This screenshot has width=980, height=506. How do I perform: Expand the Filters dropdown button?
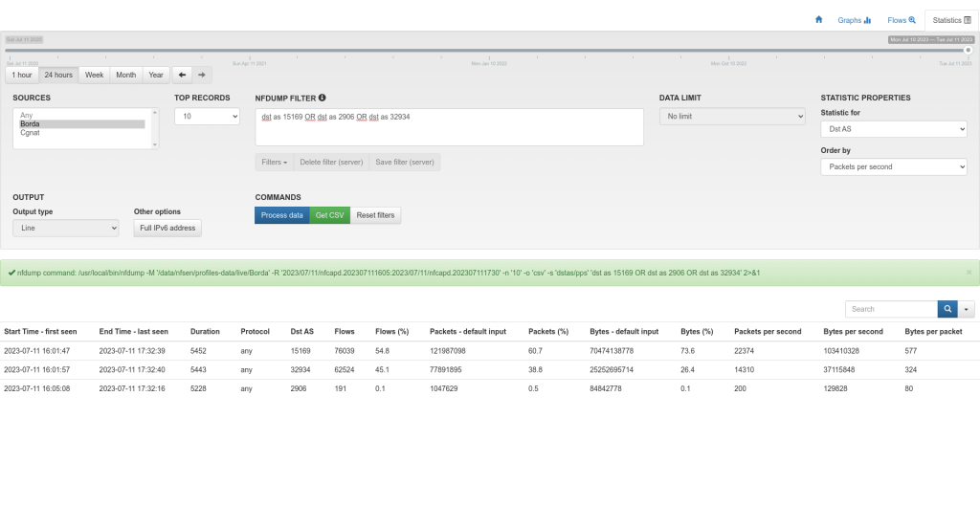(275, 163)
